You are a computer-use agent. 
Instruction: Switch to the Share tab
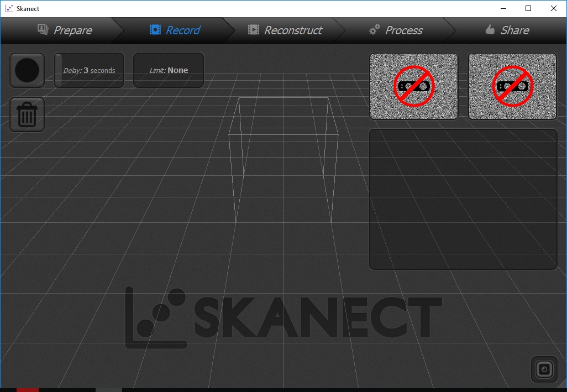[507, 30]
